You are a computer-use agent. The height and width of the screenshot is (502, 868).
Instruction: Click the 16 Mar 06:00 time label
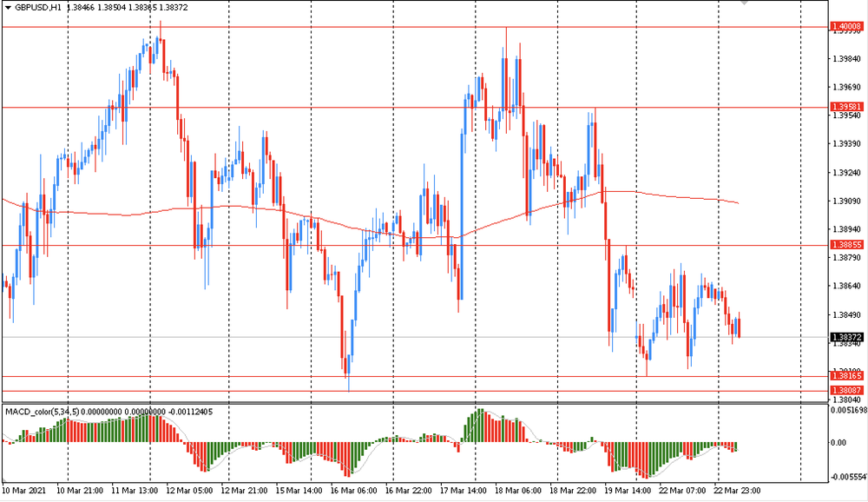[x=354, y=491]
